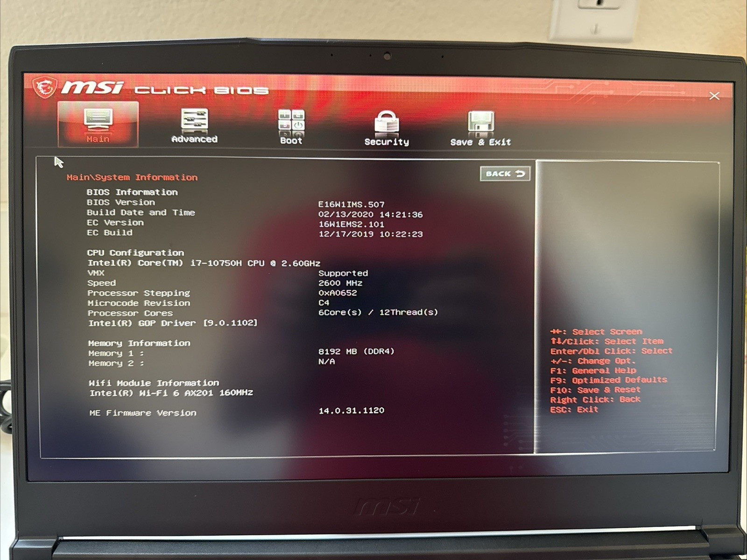Select the ME Firmware Version label
Viewport: 747px width, 560px height.
(x=143, y=413)
